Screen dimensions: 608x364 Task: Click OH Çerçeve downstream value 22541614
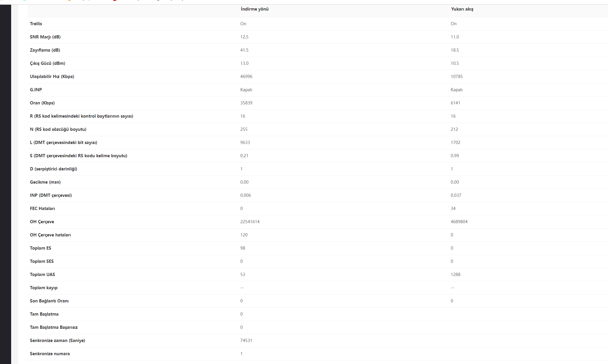tap(250, 222)
